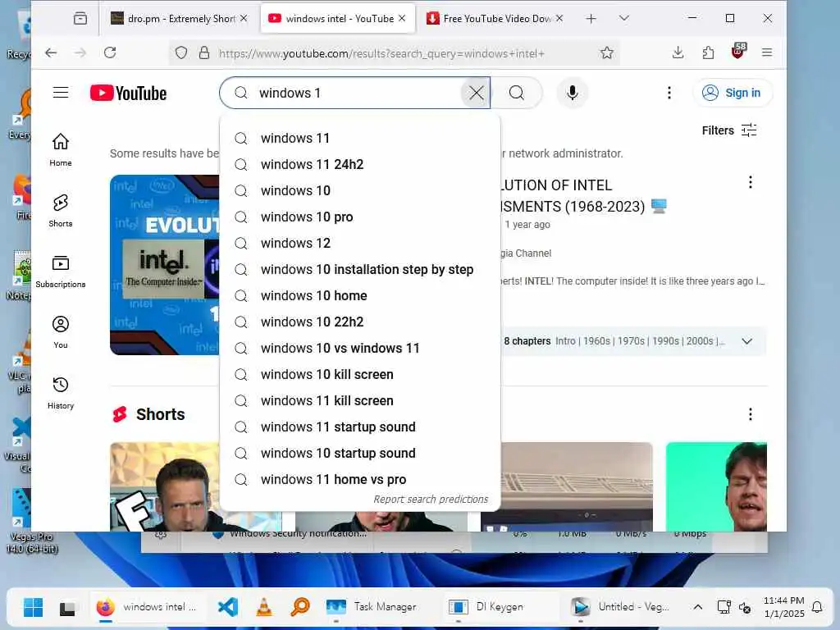Screen dimensions: 840x630
Task: Open the Intel video's three-dot options menu
Action: point(750,182)
